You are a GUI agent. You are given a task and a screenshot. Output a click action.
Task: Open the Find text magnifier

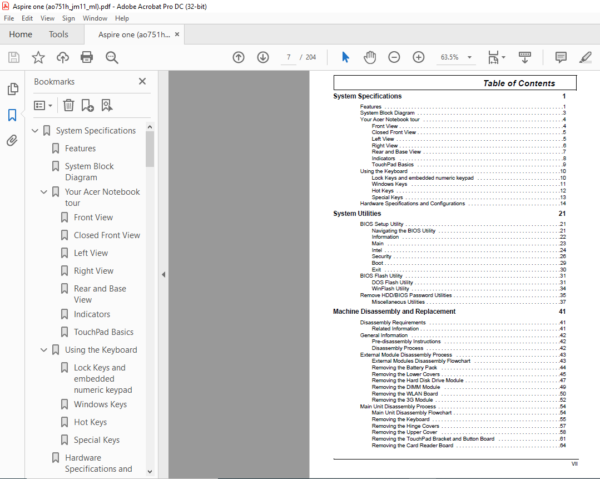click(112, 57)
